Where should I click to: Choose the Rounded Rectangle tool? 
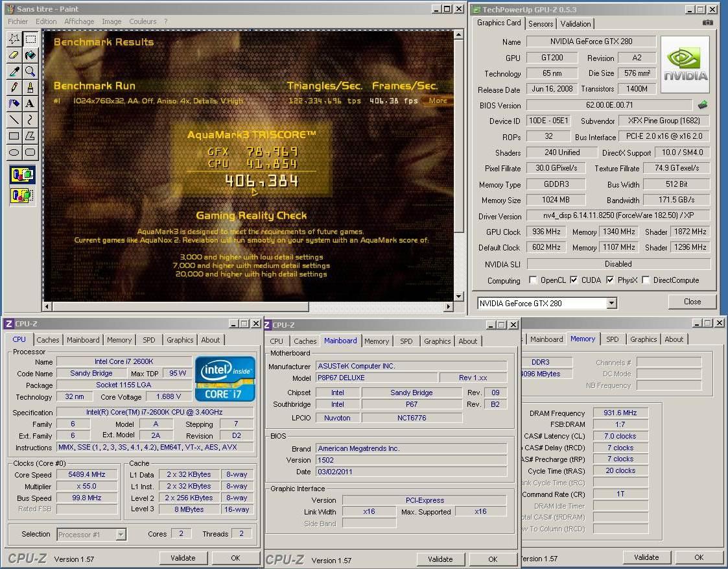30,152
